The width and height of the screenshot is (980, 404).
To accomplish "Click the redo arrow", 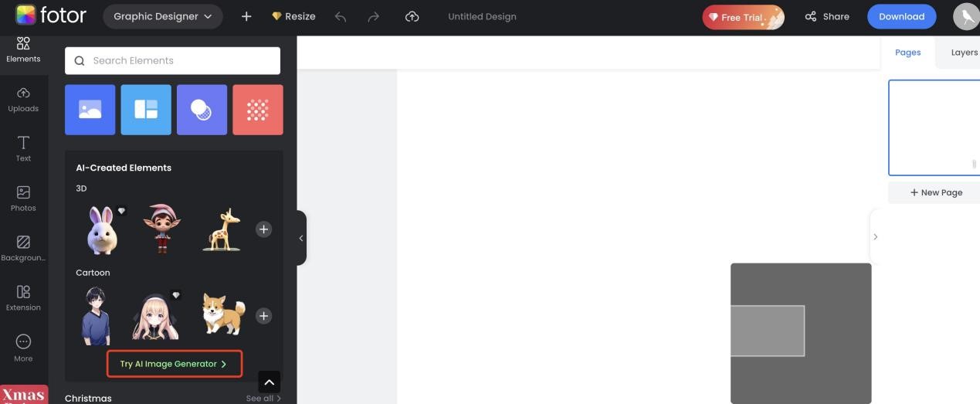I will pos(374,16).
